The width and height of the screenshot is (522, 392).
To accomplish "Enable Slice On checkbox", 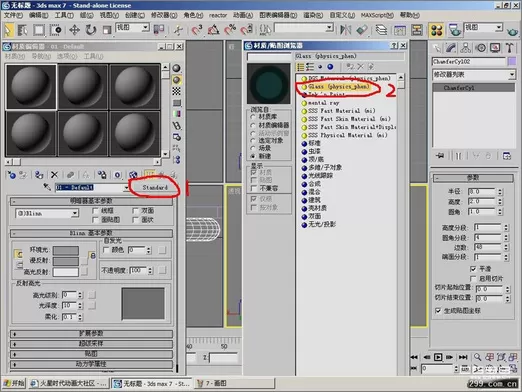I will pos(473,278).
